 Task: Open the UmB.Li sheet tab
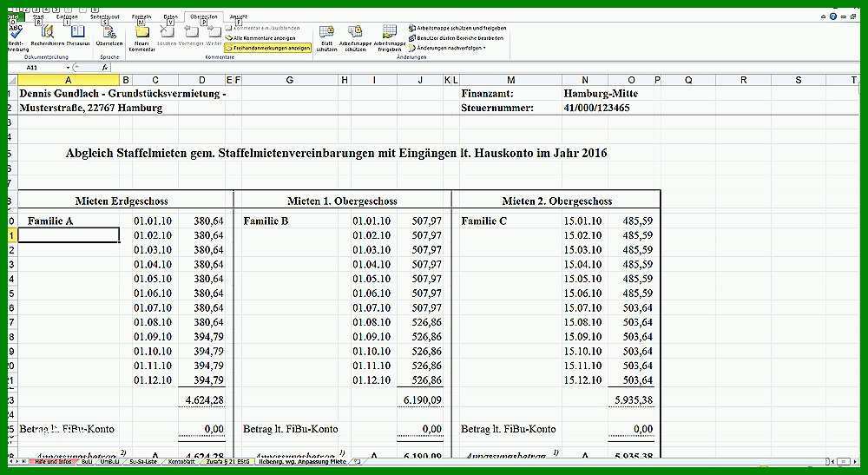109,461
